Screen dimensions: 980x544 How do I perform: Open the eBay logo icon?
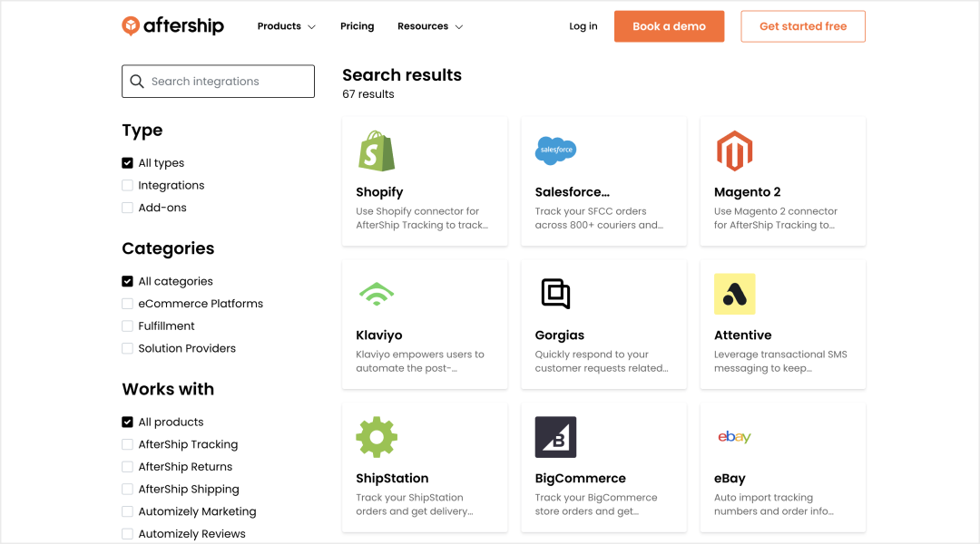(x=734, y=437)
